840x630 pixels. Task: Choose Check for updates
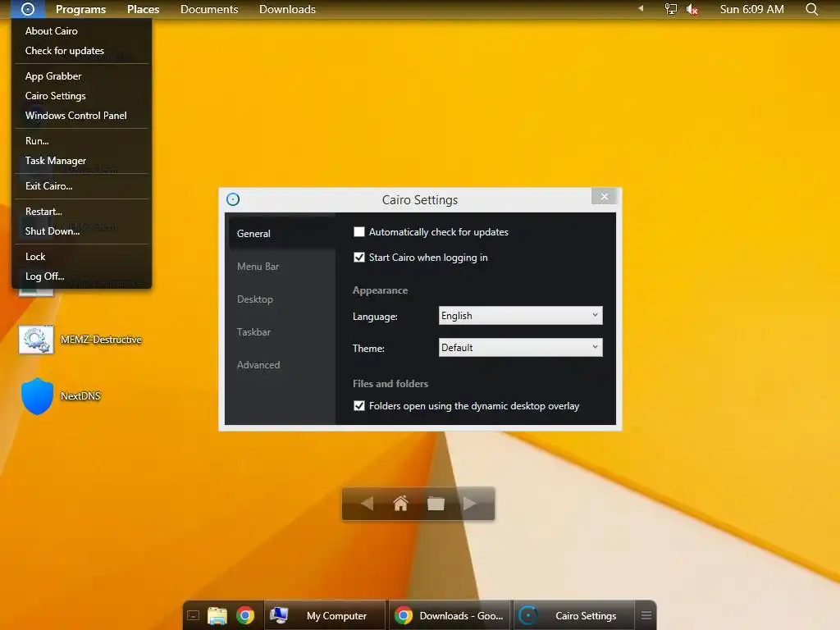tap(81, 51)
